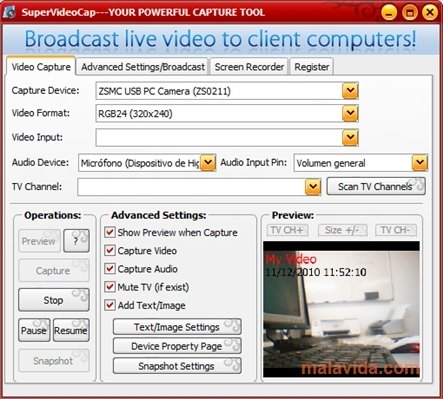
Task: Close the SuperVideoCap window
Action: (x=430, y=13)
